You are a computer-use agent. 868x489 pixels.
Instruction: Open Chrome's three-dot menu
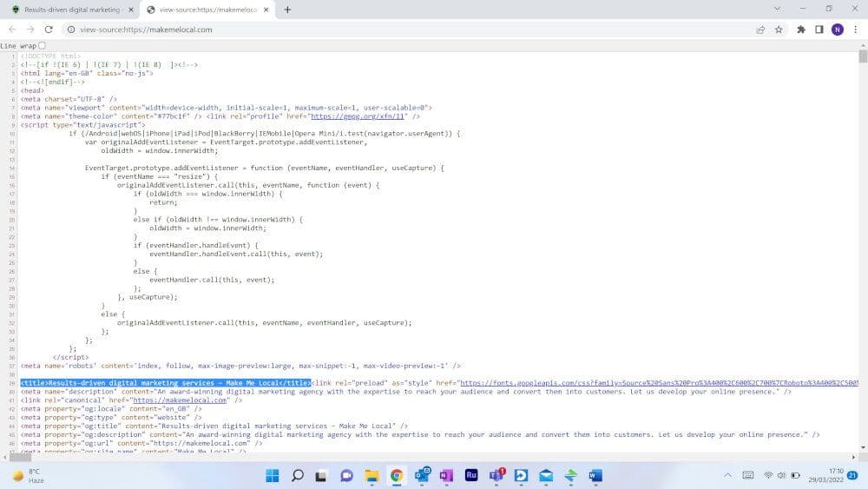tap(855, 29)
